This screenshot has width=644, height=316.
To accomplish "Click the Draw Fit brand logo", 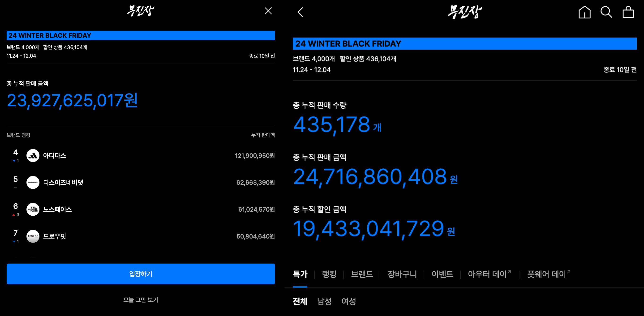I will click(33, 236).
